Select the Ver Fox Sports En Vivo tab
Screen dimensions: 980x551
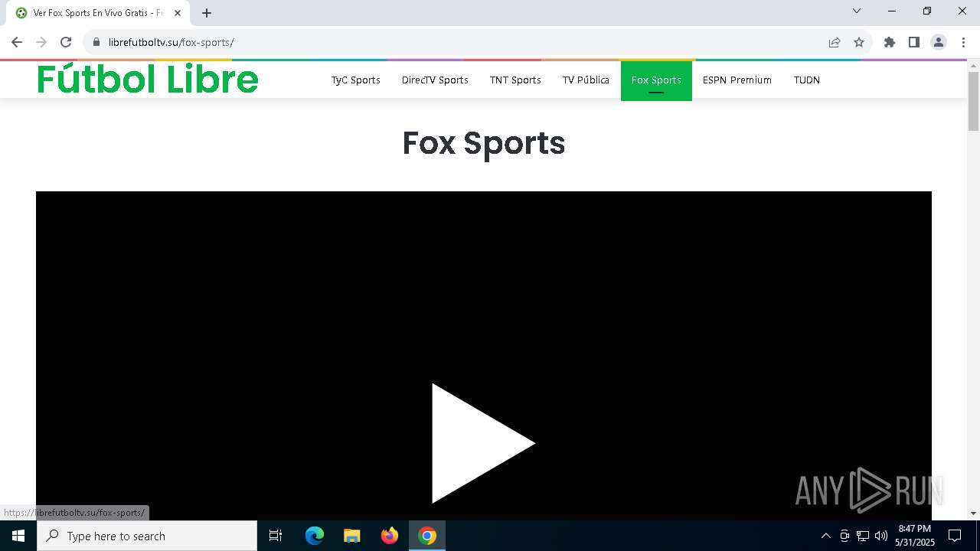pyautogui.click(x=98, y=13)
